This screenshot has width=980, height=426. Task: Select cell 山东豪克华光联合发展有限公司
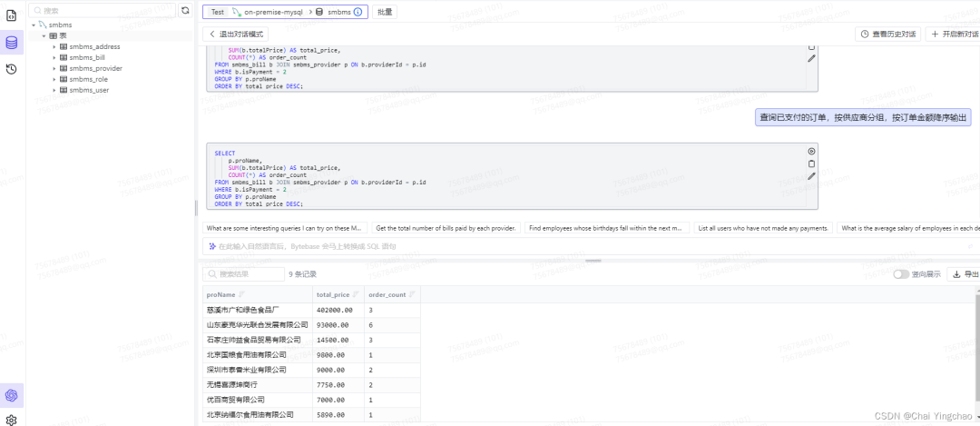coord(258,324)
